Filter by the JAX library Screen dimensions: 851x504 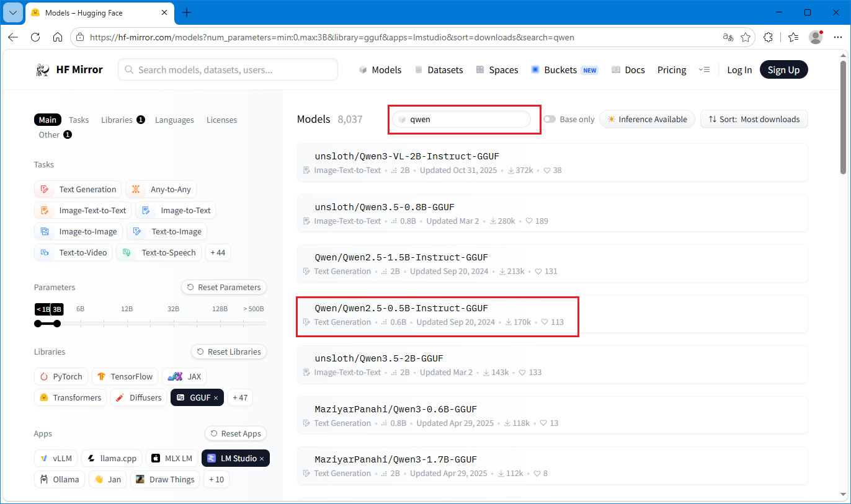click(184, 376)
